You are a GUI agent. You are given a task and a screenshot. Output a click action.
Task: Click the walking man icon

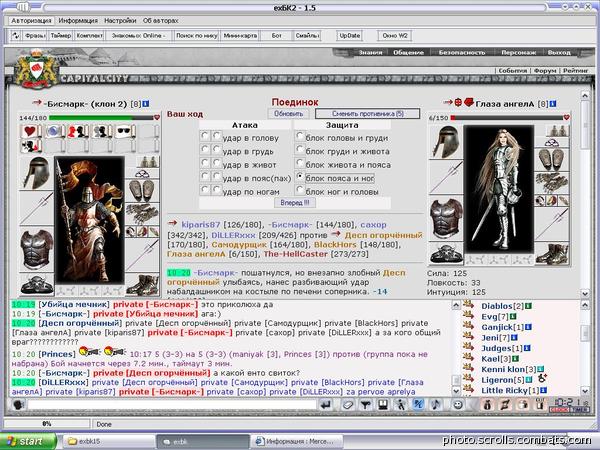coord(401,404)
